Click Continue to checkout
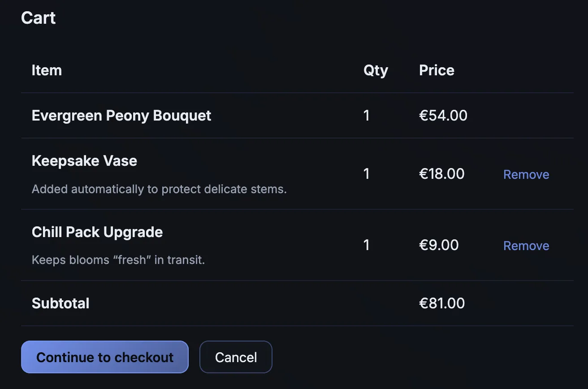The width and height of the screenshot is (588, 389). click(x=104, y=357)
